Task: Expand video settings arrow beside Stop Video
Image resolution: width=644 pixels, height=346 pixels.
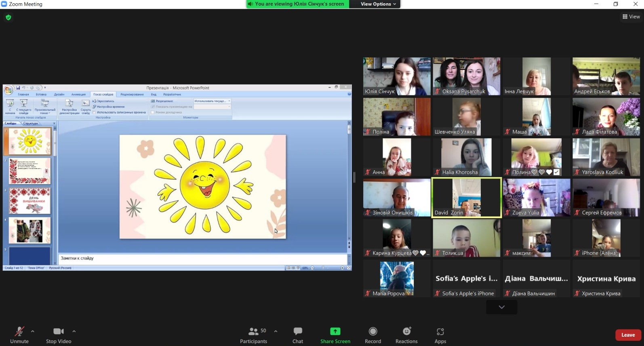Action: (x=74, y=331)
